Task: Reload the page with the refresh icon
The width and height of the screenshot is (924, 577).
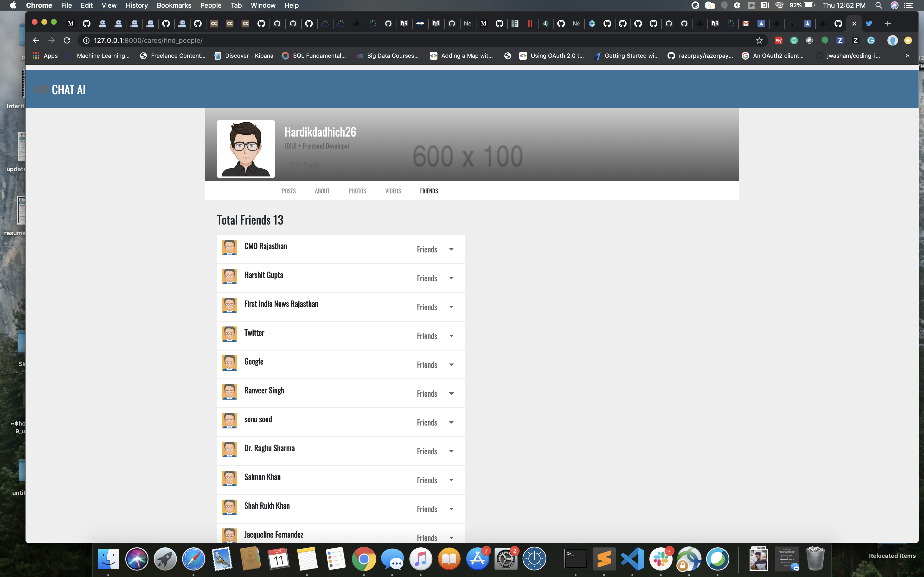Action: tap(67, 40)
